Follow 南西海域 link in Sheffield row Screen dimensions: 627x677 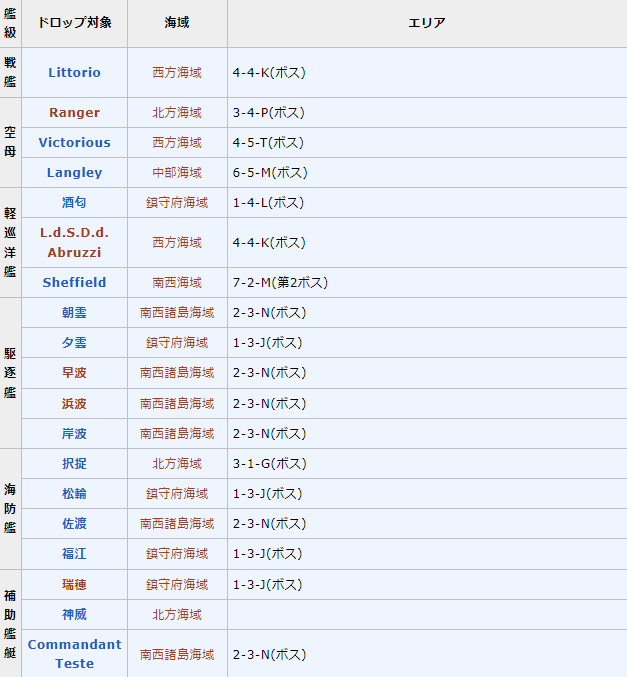pyautogui.click(x=177, y=283)
